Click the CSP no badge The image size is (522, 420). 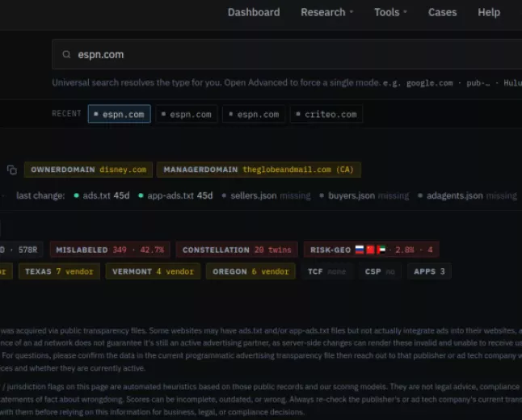pos(380,271)
